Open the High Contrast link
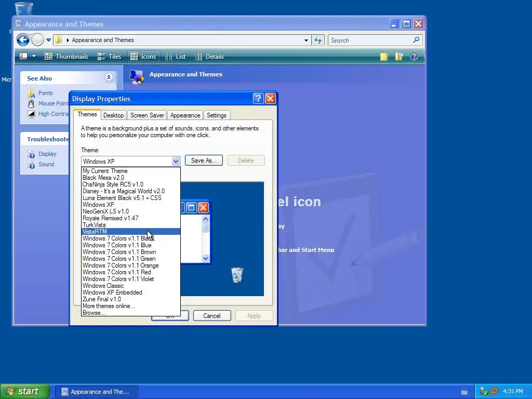Screen dimensions: 532x399 pos(54,114)
